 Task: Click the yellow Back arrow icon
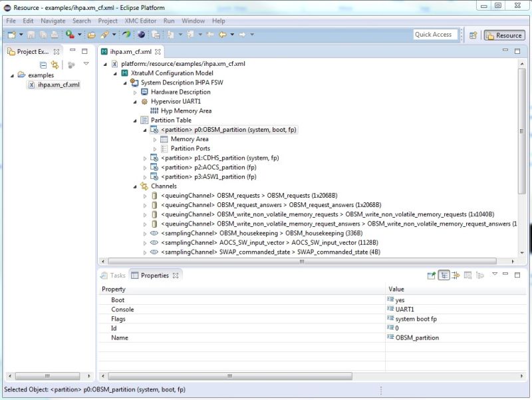pos(223,35)
